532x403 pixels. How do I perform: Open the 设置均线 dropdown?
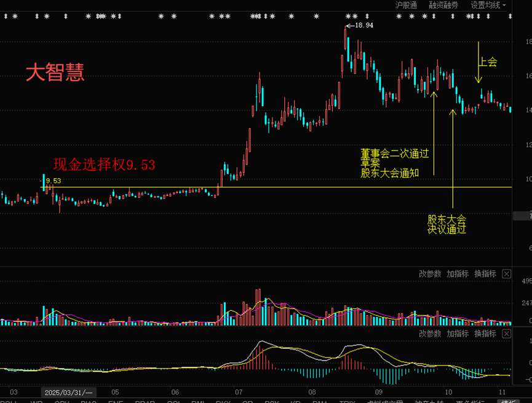point(488,5)
